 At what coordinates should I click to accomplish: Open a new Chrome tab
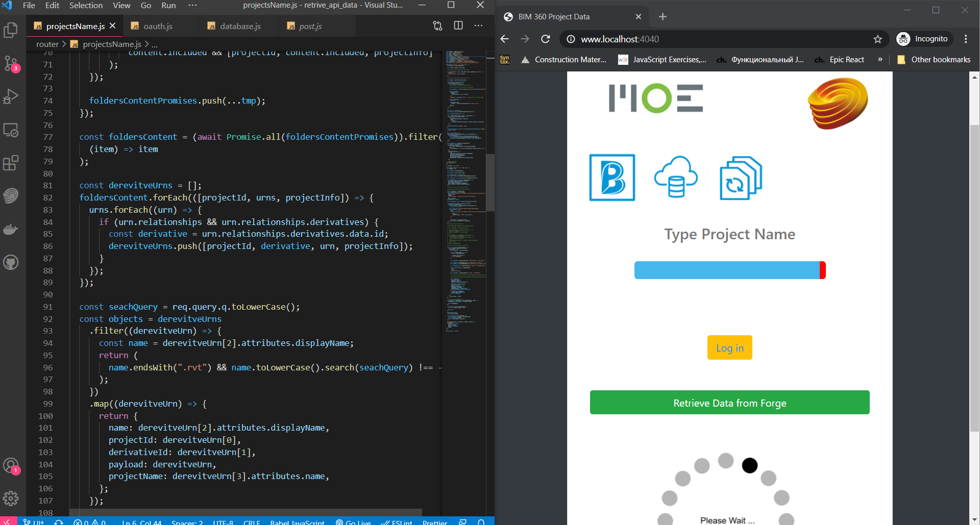tap(663, 17)
